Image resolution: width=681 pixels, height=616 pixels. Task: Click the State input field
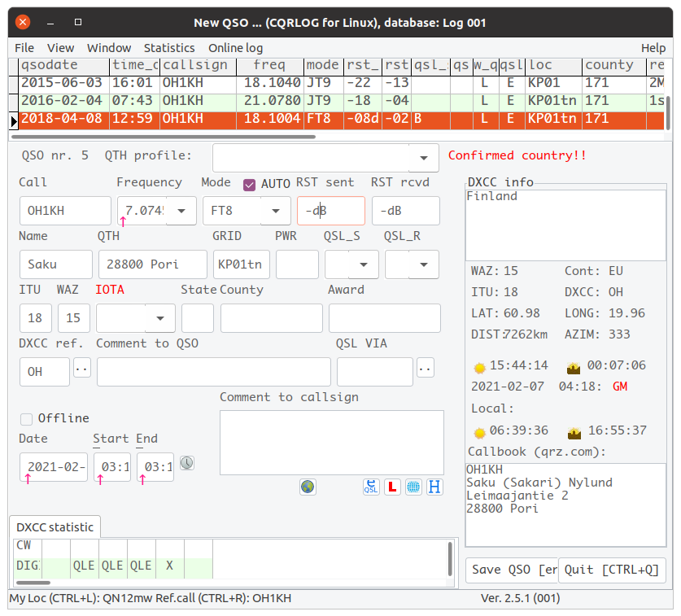198,318
